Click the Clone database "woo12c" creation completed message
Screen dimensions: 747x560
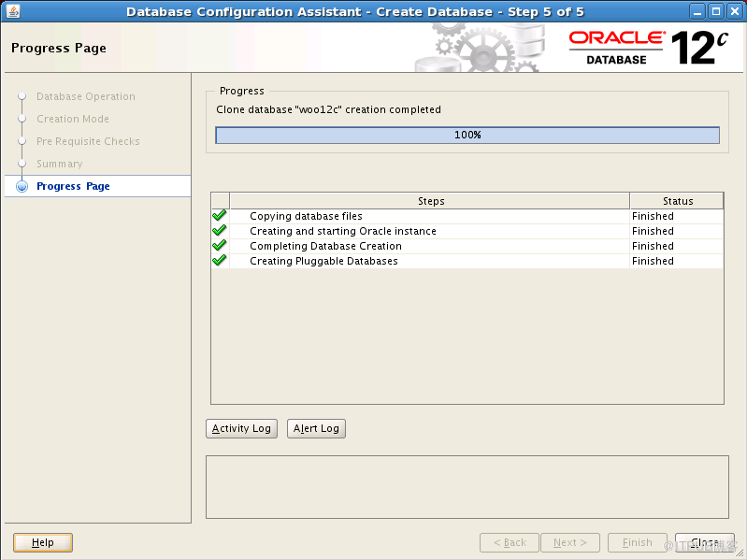tap(329, 109)
